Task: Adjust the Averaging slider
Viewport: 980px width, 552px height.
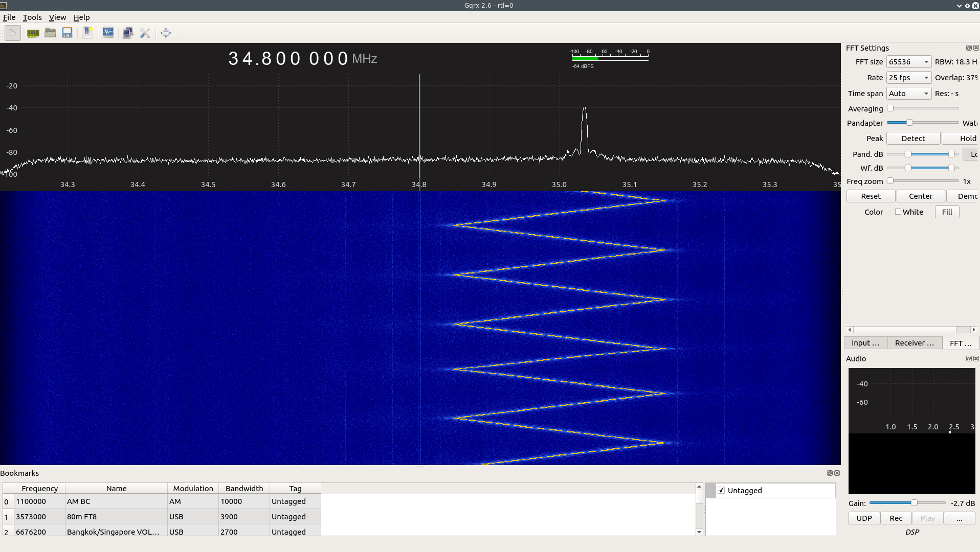Action: click(x=923, y=108)
